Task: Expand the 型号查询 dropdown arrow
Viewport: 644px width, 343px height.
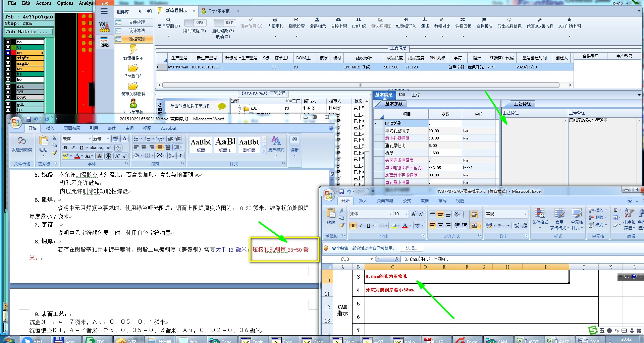Action: point(168,36)
